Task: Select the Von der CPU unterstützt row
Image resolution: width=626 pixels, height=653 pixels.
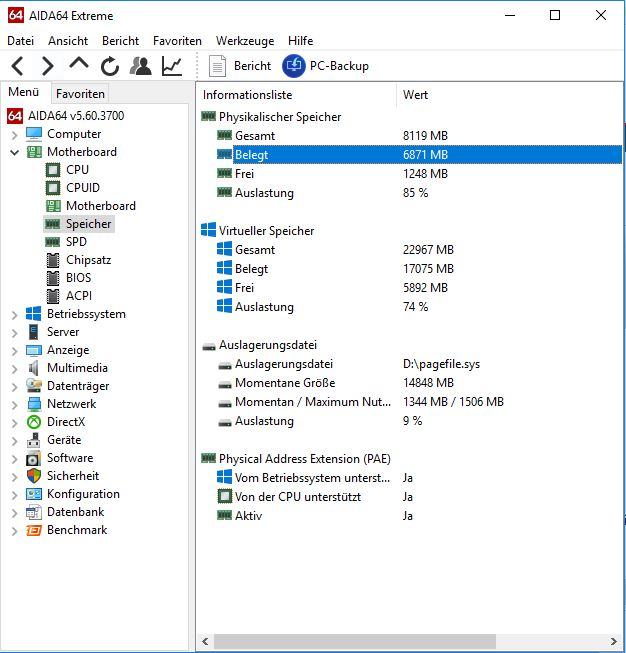Action: (419, 497)
